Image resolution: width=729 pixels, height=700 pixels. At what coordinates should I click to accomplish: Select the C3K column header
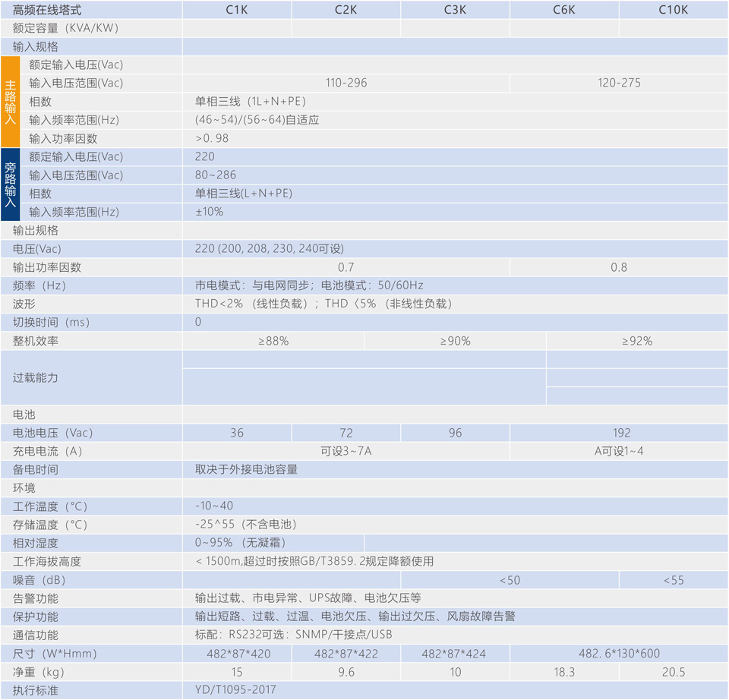point(455,10)
